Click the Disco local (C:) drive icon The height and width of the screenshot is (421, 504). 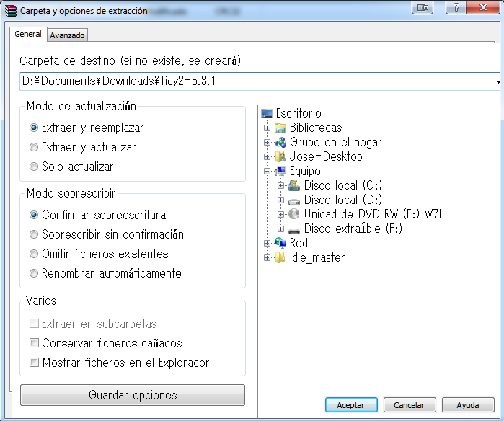click(x=294, y=185)
